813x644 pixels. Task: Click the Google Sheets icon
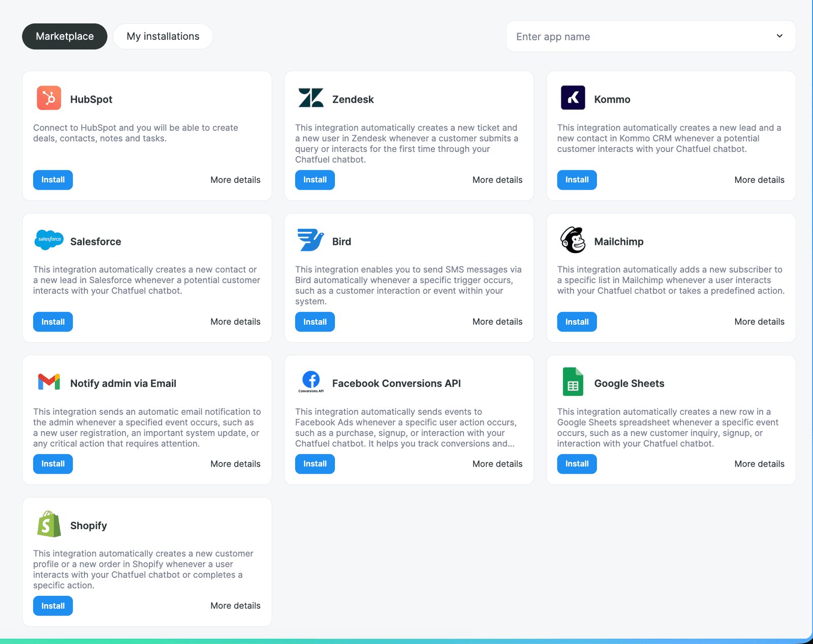point(573,382)
